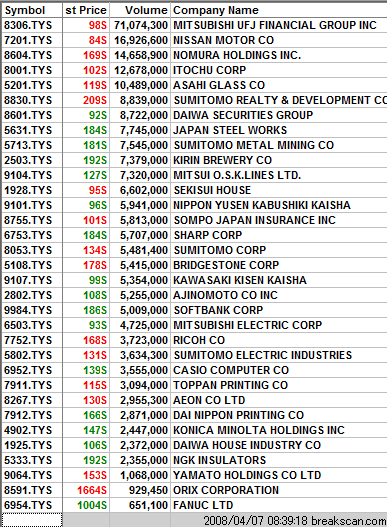Click the 71,074,300 volume value
The height and width of the screenshot is (527, 387).
(141, 25)
